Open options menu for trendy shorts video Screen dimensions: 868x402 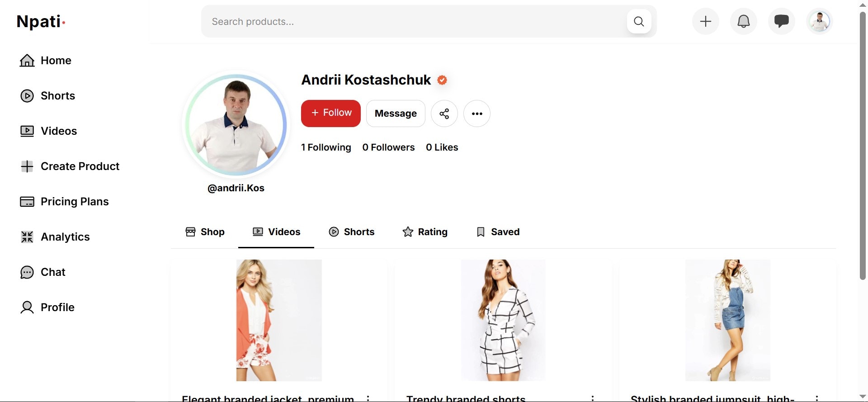point(592,398)
